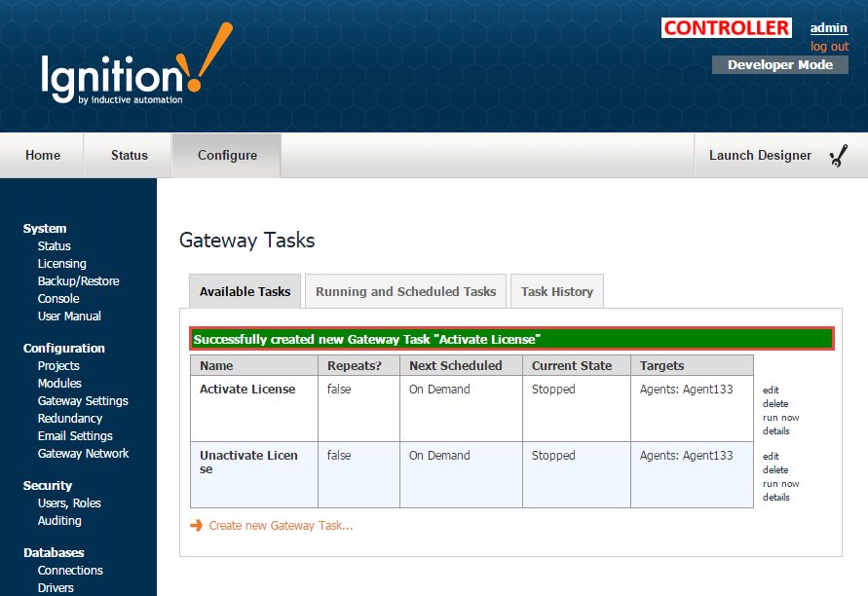Click the success message banner
868x596 pixels.
click(511, 339)
